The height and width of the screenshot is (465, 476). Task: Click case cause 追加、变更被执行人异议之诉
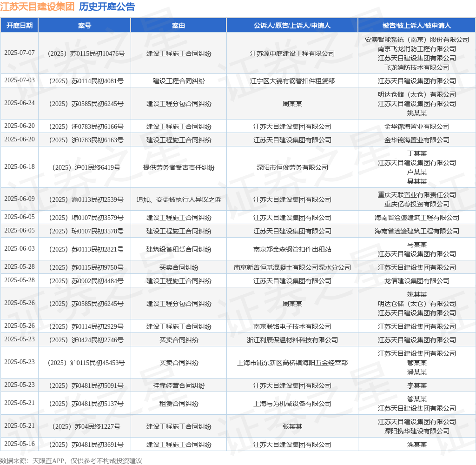click(x=178, y=199)
